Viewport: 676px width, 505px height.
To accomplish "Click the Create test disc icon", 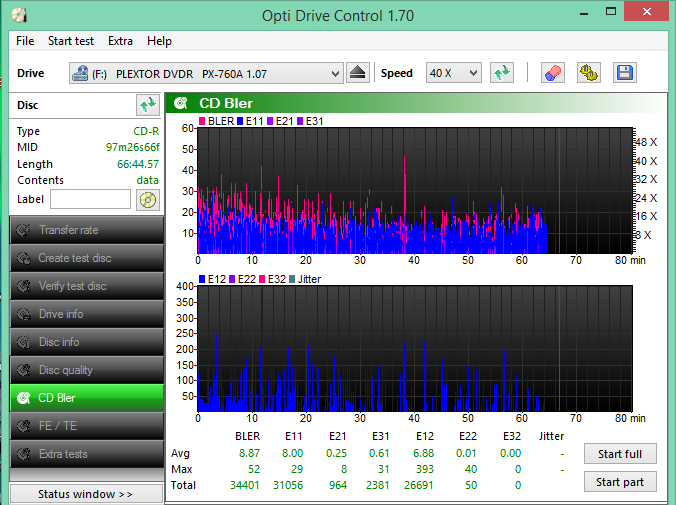I will click(23, 258).
